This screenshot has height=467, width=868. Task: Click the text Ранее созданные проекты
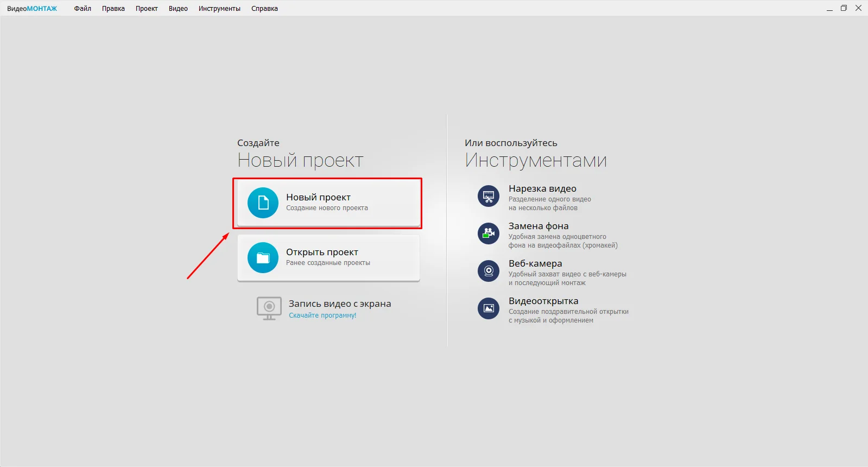[328, 263]
